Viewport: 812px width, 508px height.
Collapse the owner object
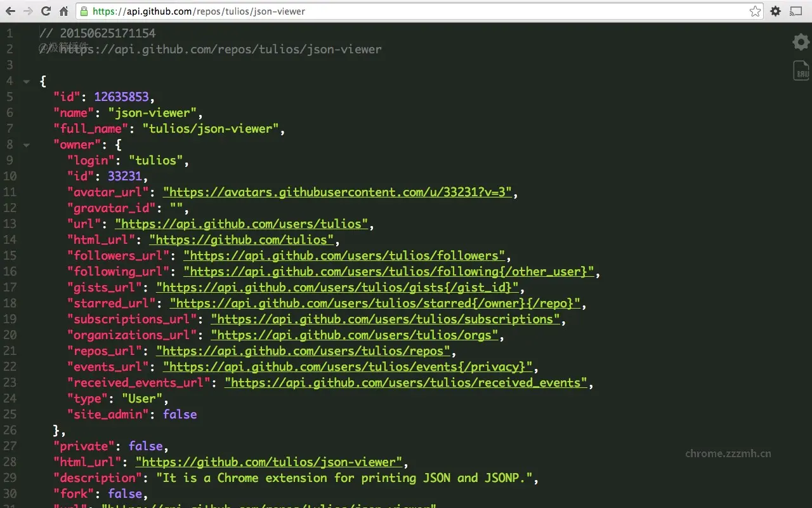click(x=26, y=145)
